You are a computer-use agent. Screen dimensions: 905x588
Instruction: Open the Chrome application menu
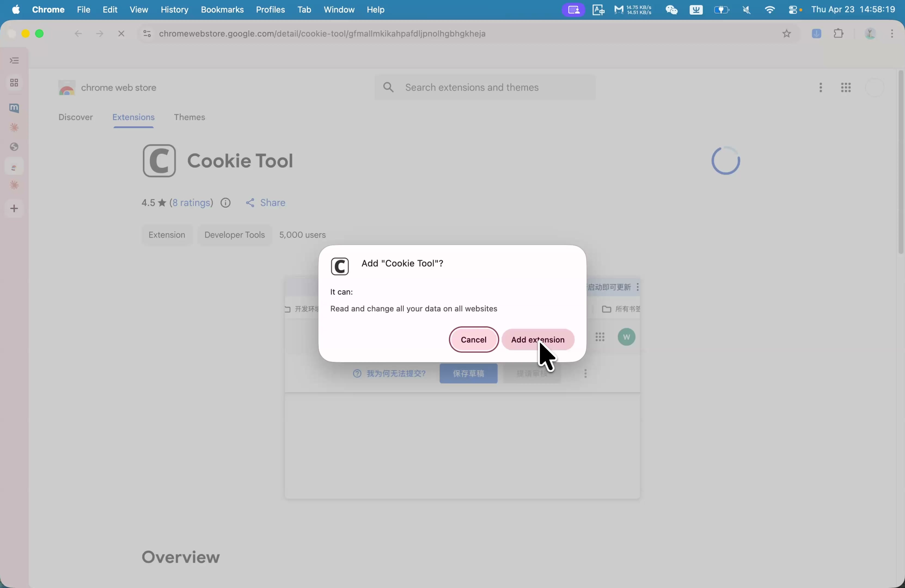48,10
